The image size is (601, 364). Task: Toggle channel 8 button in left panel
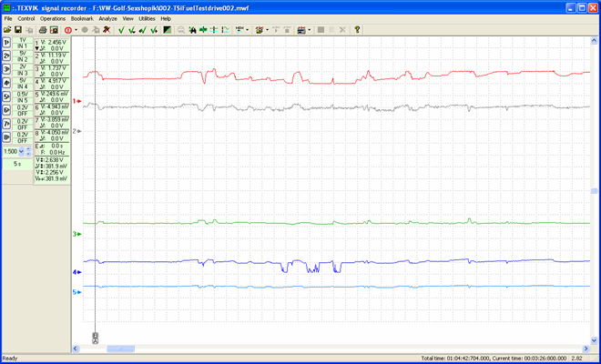pyautogui.click(x=7, y=136)
